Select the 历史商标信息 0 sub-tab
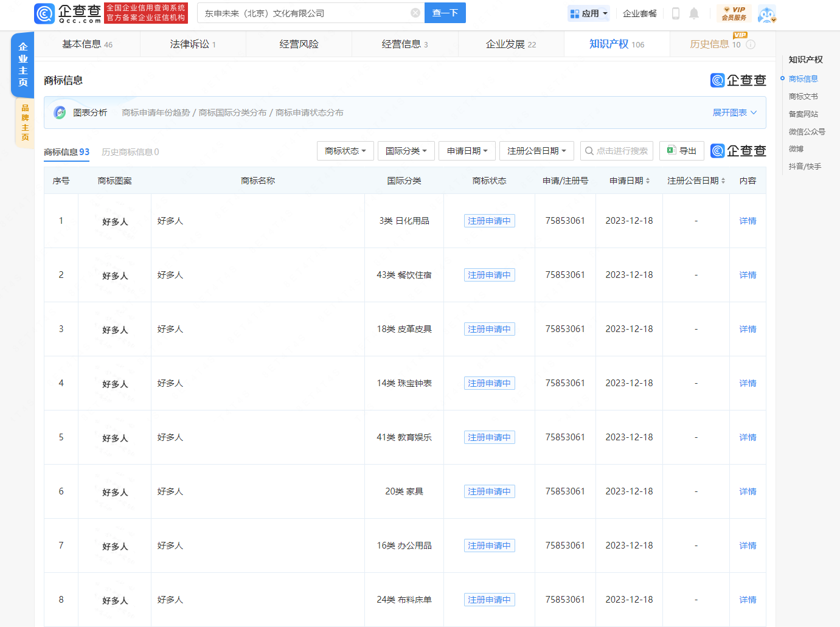The image size is (840, 627). pos(130,152)
